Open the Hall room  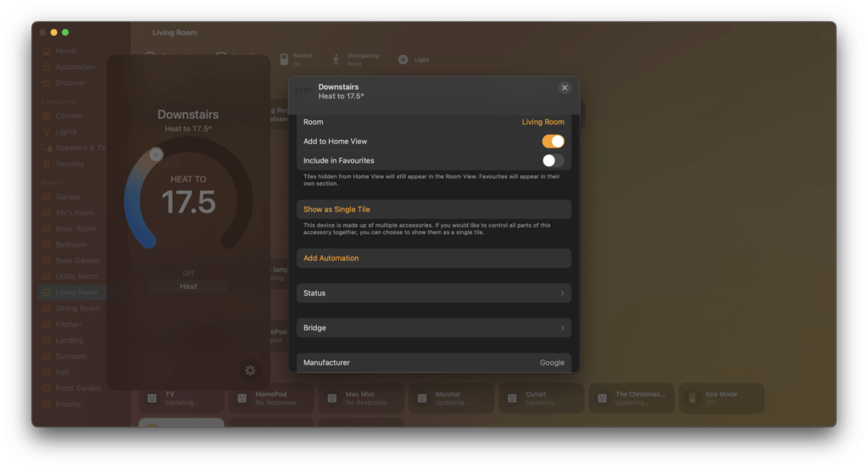(x=56, y=372)
